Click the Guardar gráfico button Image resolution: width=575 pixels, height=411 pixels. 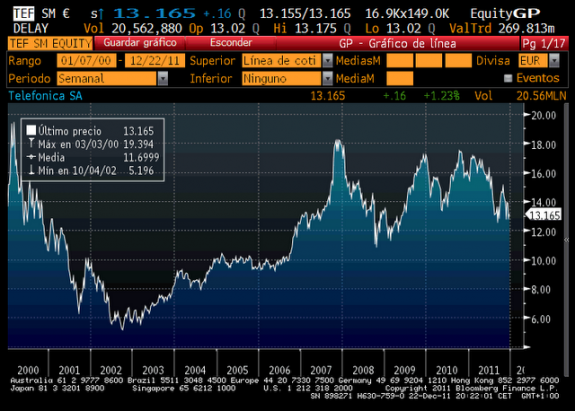point(140,43)
